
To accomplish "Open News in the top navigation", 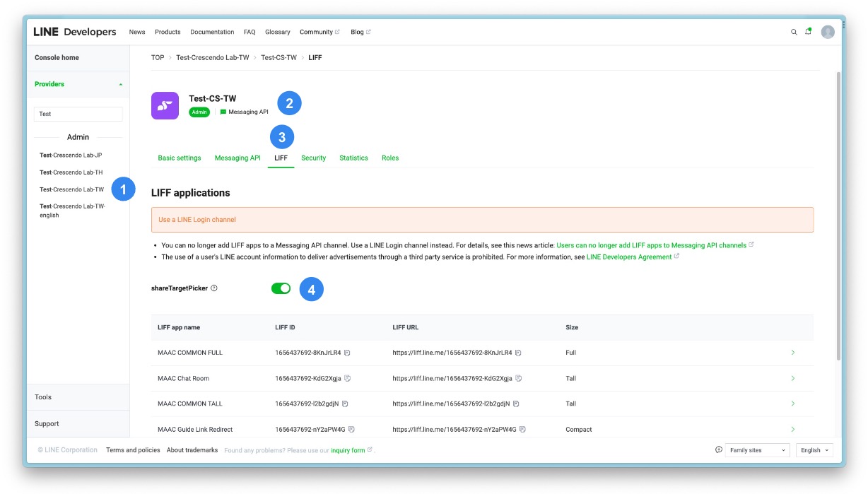I will (137, 32).
